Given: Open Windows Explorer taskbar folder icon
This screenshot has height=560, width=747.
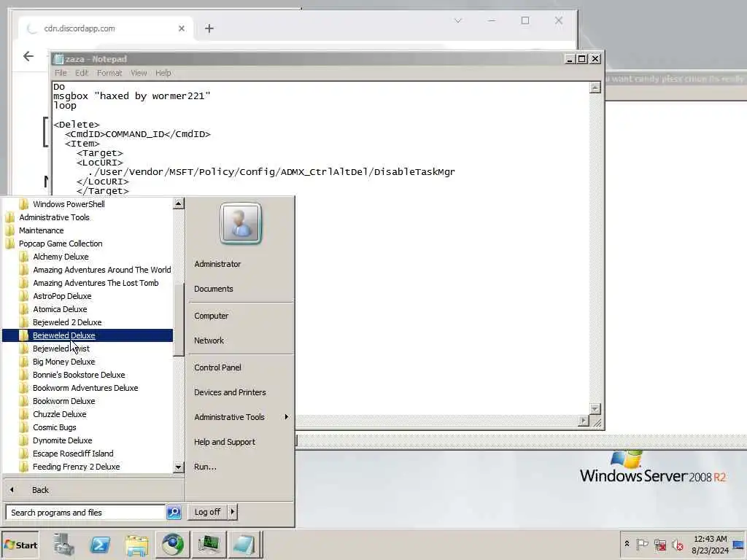Looking at the screenshot, I should [136, 545].
